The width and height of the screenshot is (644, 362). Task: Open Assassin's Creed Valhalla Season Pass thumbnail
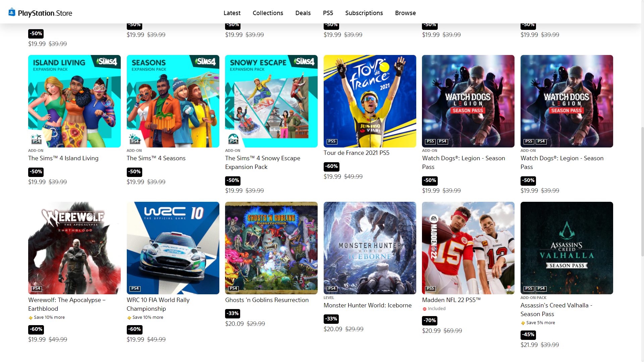click(x=567, y=248)
